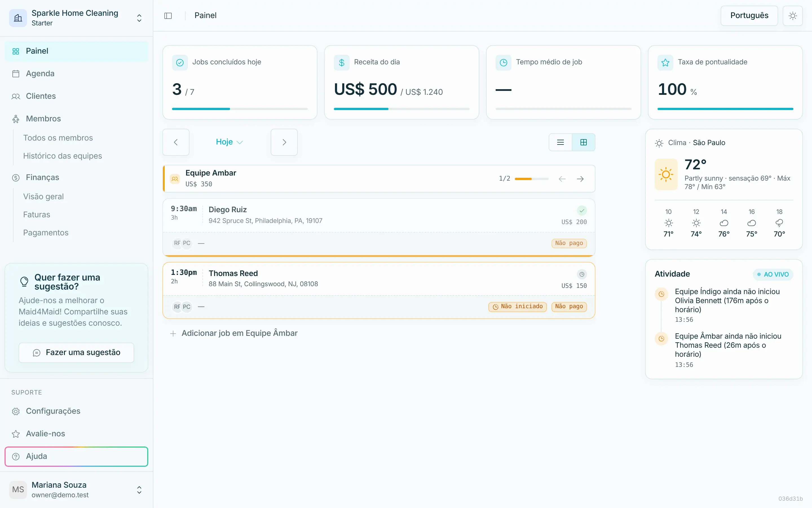Go to the previous day
Viewport: 812px width, 508px height.
pyautogui.click(x=176, y=142)
